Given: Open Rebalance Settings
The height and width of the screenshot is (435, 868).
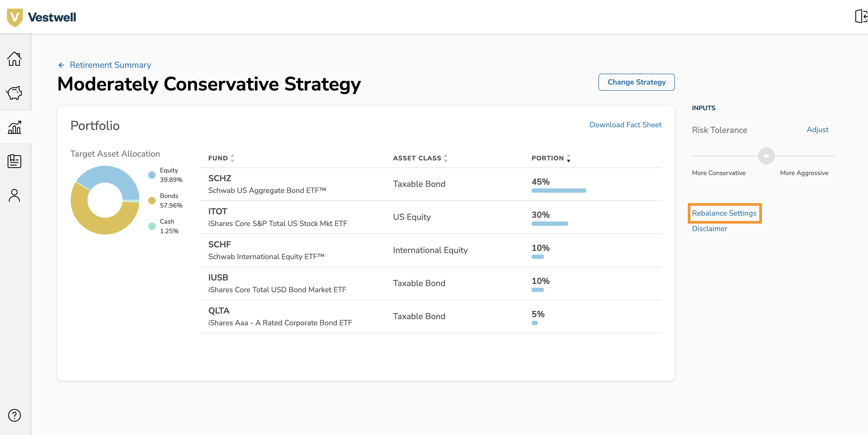Looking at the screenshot, I should (x=724, y=213).
